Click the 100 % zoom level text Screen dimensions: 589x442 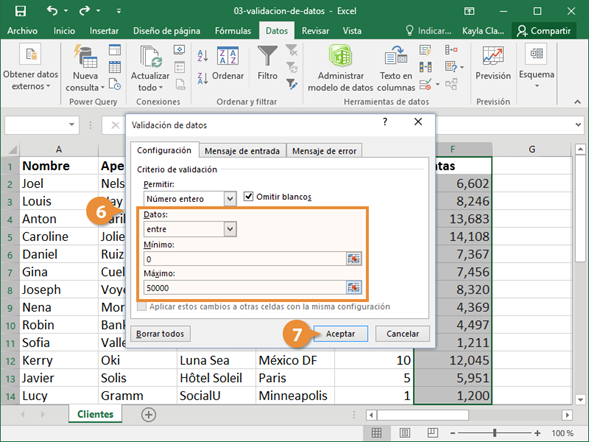562,433
